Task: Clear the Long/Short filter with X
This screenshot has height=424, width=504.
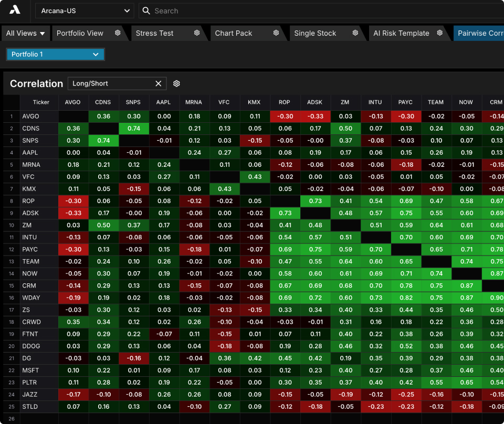Action: click(x=159, y=83)
